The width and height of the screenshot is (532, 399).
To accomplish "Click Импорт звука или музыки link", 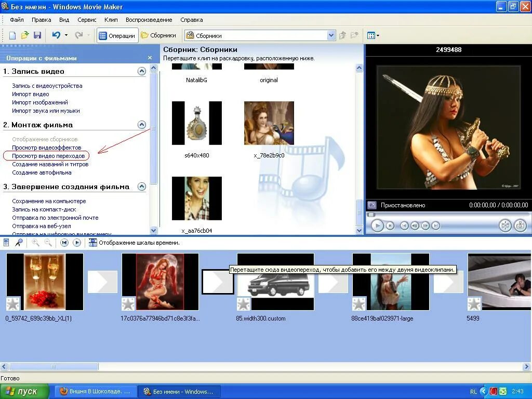I will click(46, 111).
